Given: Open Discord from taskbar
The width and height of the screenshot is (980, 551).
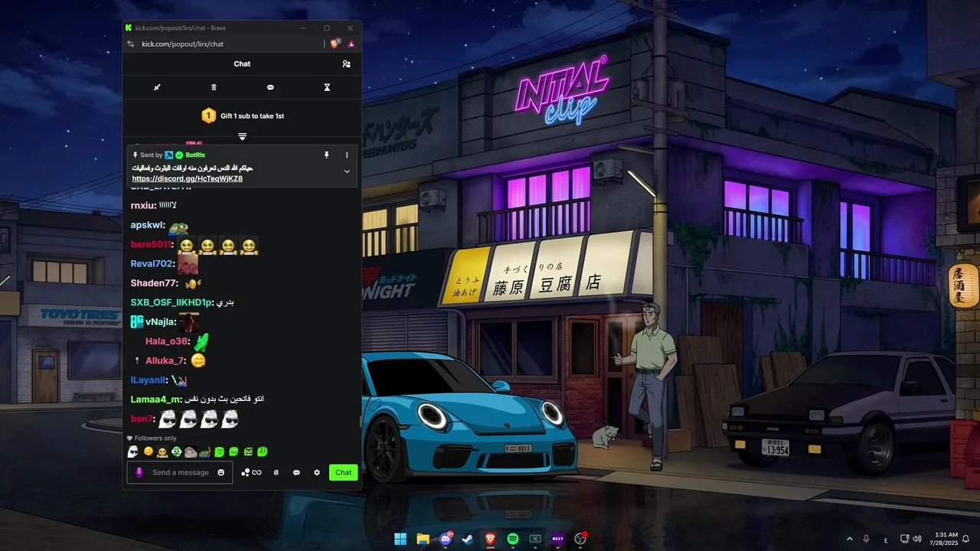Looking at the screenshot, I should click(x=446, y=539).
